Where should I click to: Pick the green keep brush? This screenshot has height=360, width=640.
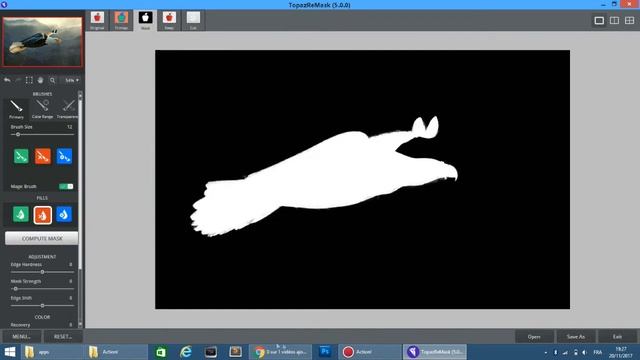click(21, 156)
